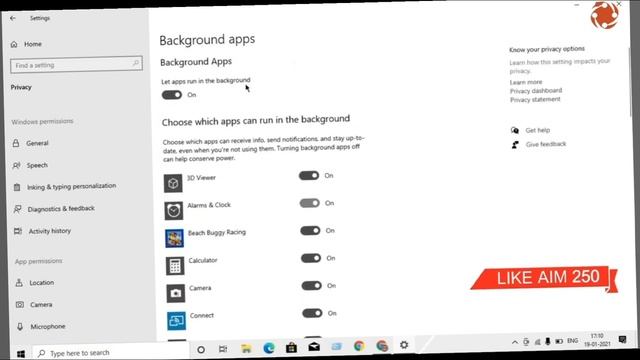Click the Diagnostics & feedback icon
Viewport: 640px width, 360px height.
17,209
